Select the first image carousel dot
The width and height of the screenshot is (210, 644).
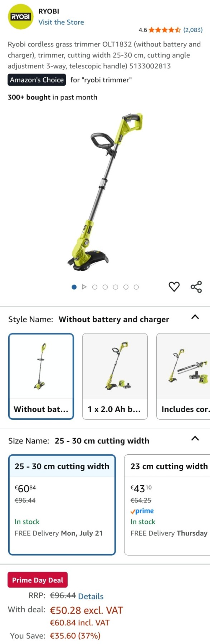[x=74, y=287]
